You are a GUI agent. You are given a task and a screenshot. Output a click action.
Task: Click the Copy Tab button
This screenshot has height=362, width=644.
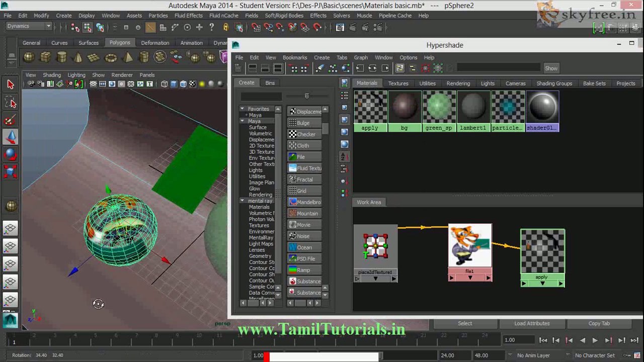(599, 323)
